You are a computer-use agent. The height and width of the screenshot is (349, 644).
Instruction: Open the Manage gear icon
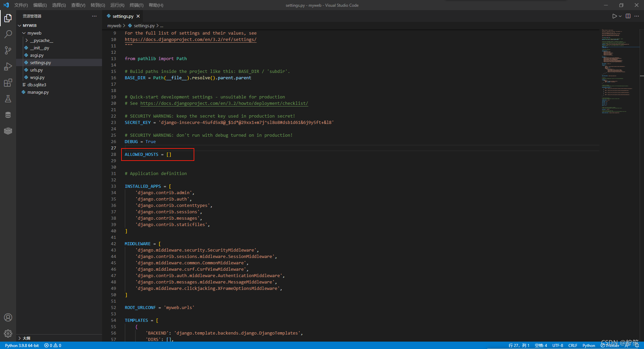point(8,334)
